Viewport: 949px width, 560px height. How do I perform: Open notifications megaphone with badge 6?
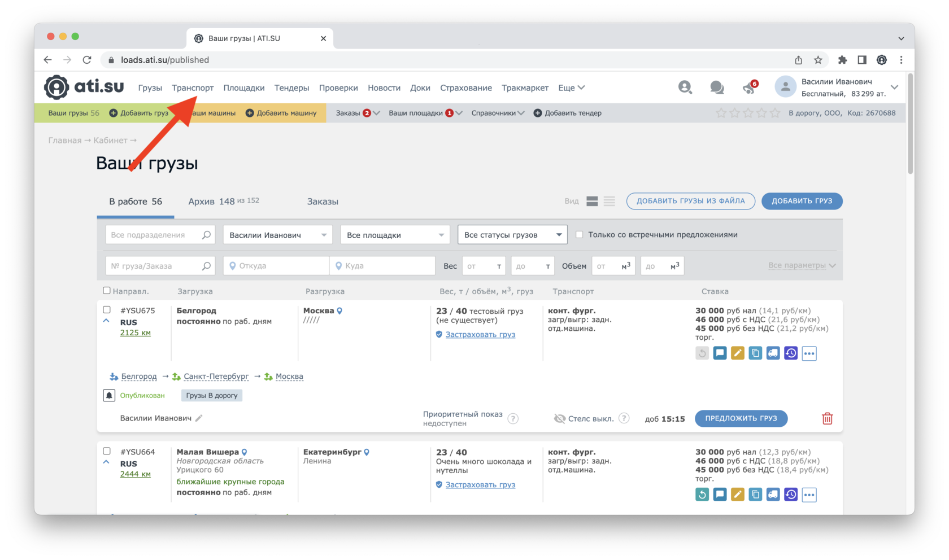click(750, 87)
